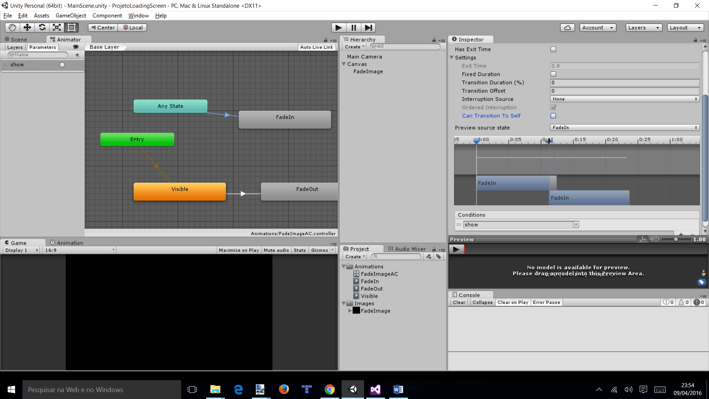Viewport: 709px width, 399px height.
Task: Select the Rect transform tool
Action: pyautogui.click(x=71, y=28)
